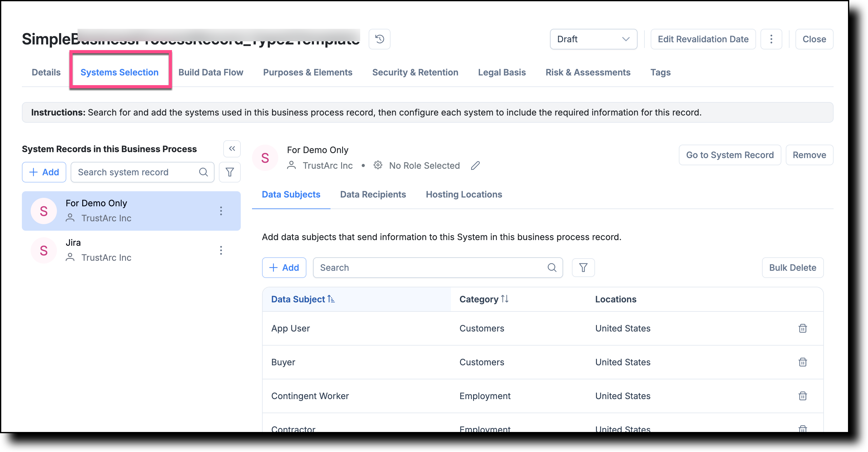This screenshot has width=868, height=452.
Task: Focus the data subjects Search field
Action: tap(438, 268)
